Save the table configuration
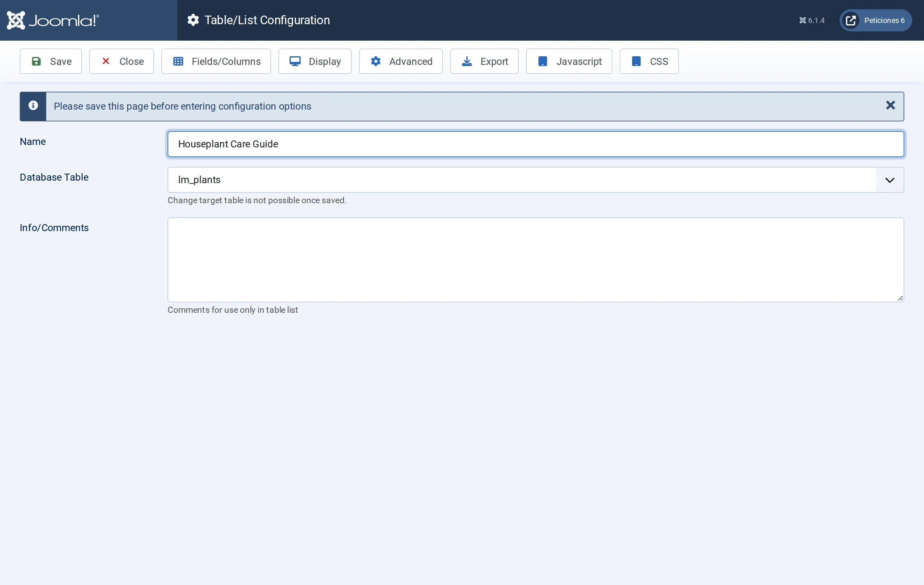Viewport: 924px width, 585px height. 51,61
